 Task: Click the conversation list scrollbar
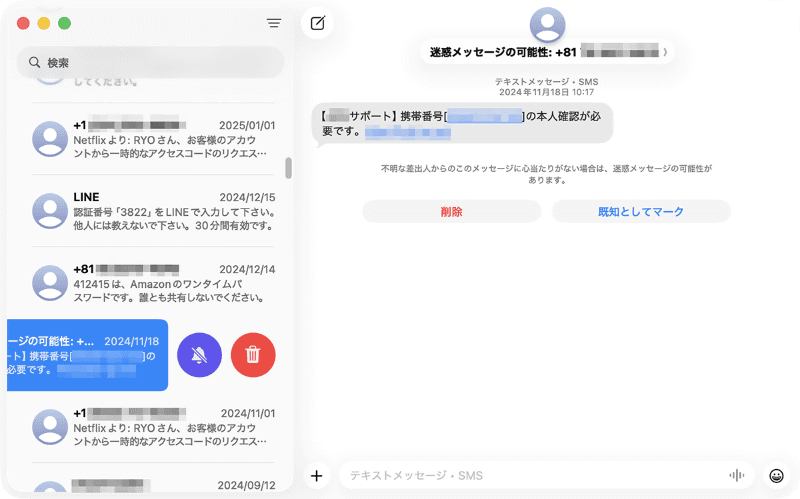coord(289,168)
